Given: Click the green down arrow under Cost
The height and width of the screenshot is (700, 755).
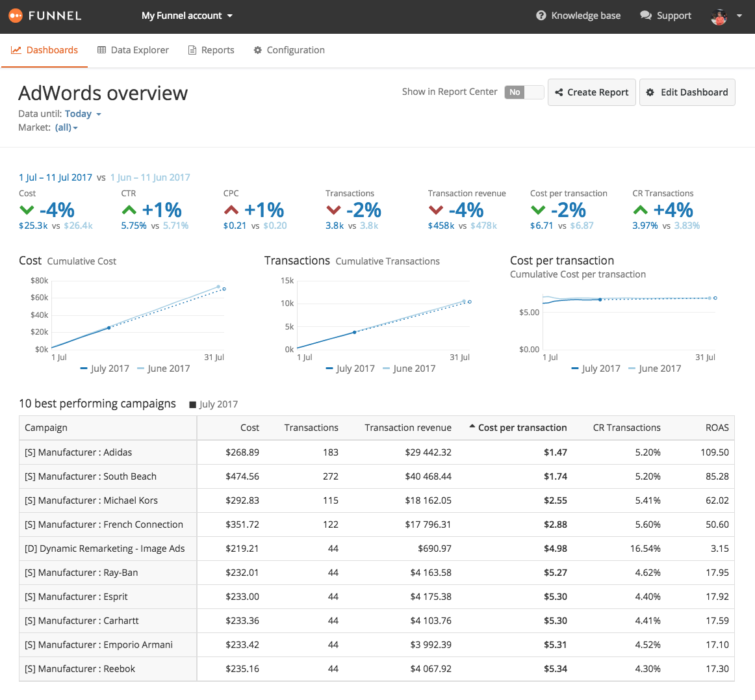Looking at the screenshot, I should [x=27, y=210].
